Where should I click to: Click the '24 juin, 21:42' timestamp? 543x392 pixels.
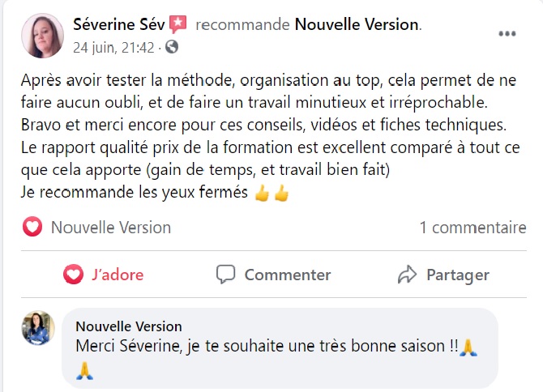coord(113,48)
